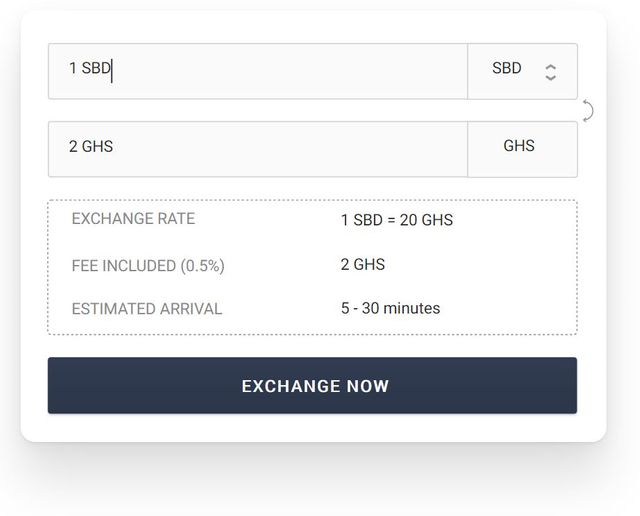Select the '5 - 30 minutes' arrival text

point(391,308)
